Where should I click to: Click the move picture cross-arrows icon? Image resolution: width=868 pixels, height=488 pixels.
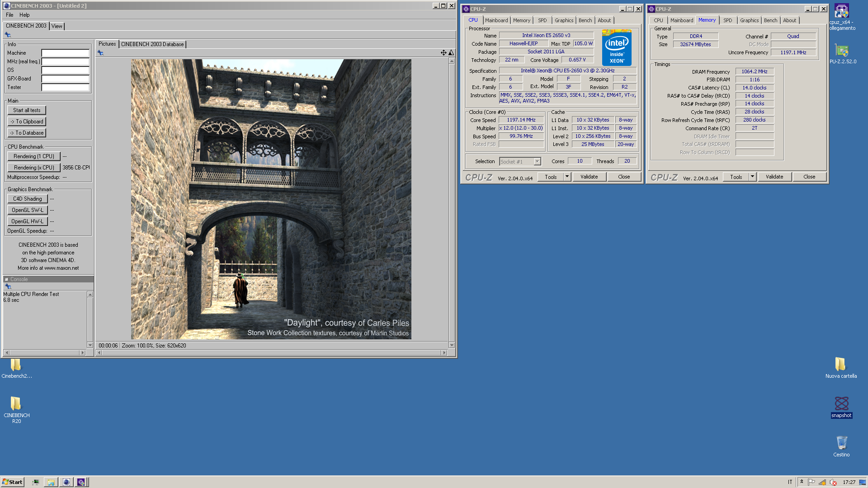point(443,53)
